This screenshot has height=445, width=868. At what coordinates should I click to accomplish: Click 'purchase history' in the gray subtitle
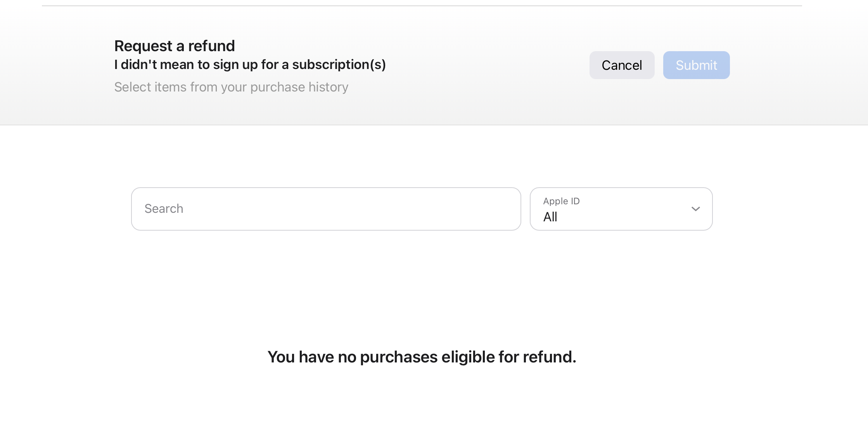pos(299,87)
